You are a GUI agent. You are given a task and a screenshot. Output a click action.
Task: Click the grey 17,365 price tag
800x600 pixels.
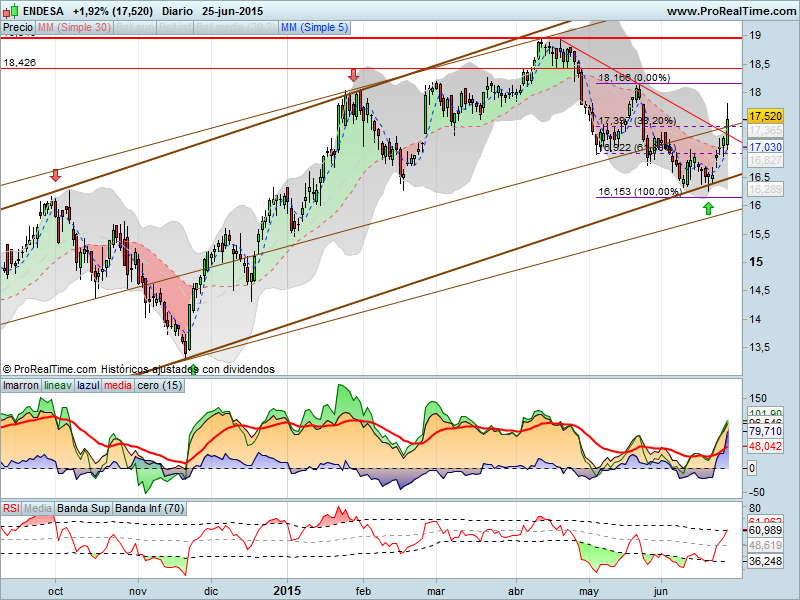765,131
